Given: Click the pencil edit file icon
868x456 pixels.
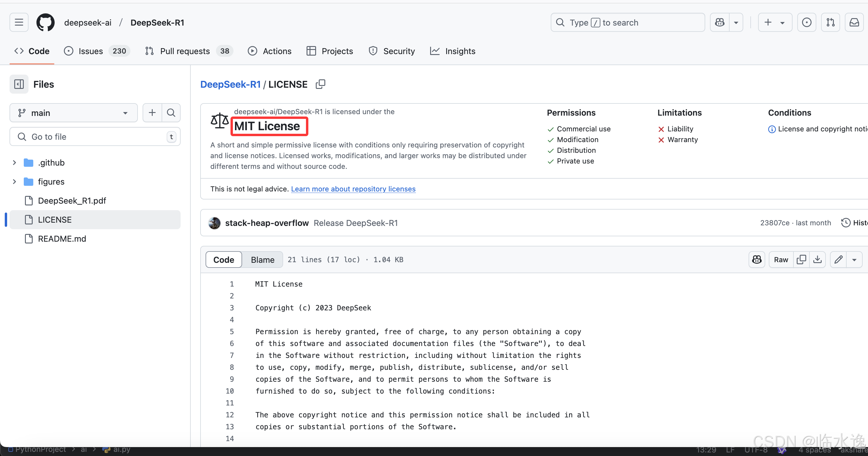Looking at the screenshot, I should tap(838, 260).
